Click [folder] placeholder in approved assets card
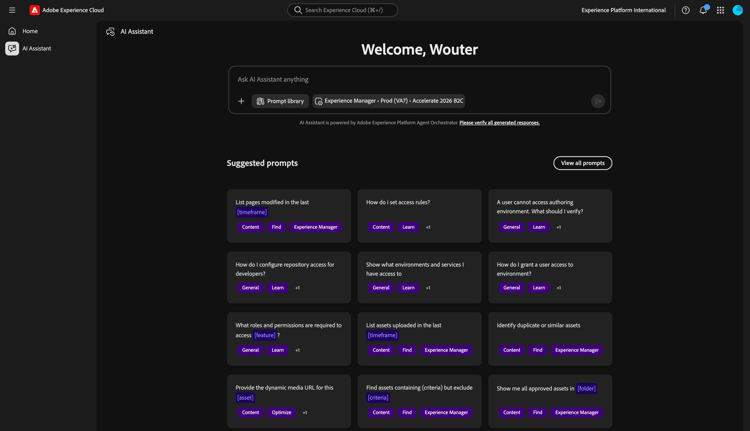Screen dimensions: 750x431 point(586,388)
